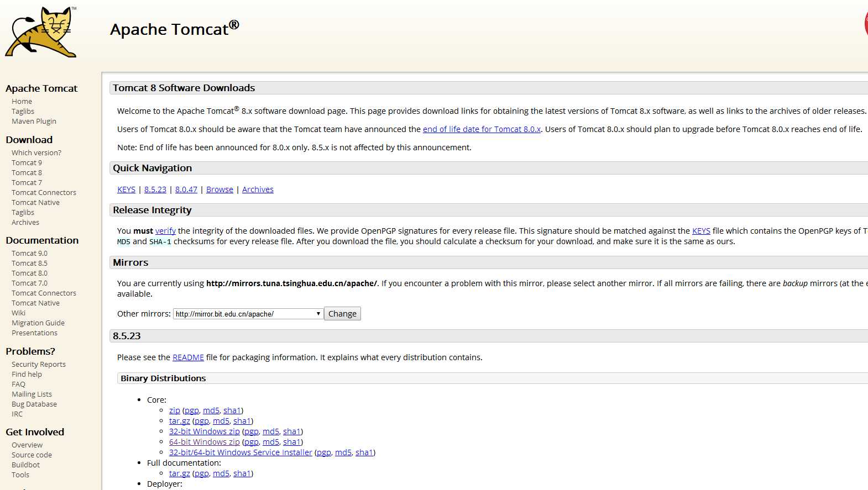Screen dimensions: 868x490
Task: Follow the end of life date for Tomcat 8.0.x link
Action: [482, 129]
